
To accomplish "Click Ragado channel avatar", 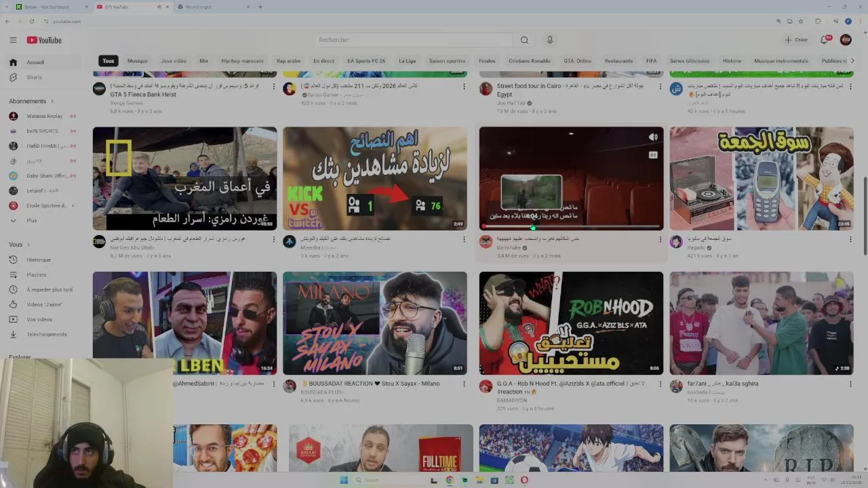I will [x=676, y=241].
